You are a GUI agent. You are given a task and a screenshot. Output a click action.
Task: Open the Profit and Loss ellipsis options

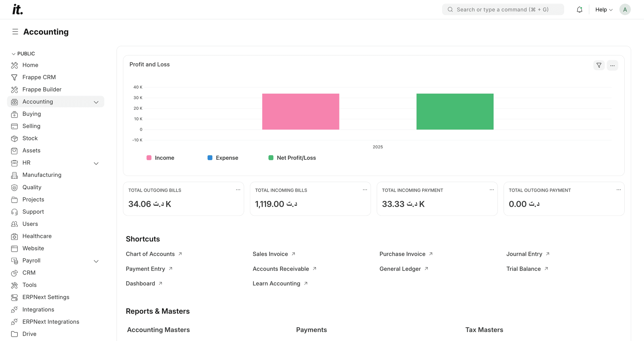tap(613, 65)
